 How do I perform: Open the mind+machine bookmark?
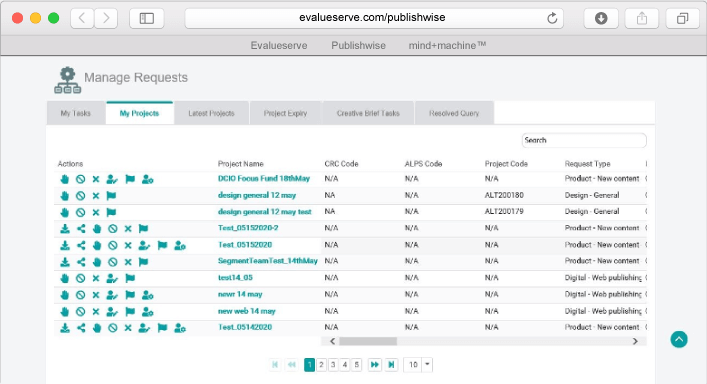[x=447, y=46]
